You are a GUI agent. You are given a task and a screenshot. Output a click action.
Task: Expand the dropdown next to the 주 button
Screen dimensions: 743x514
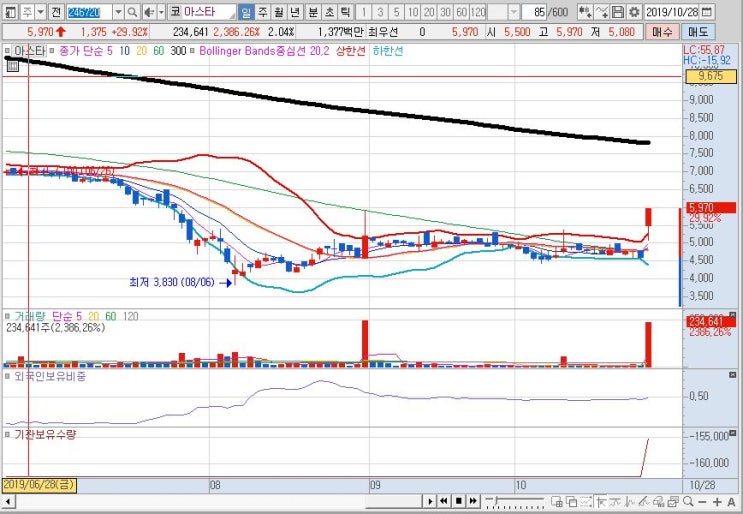tap(41, 12)
